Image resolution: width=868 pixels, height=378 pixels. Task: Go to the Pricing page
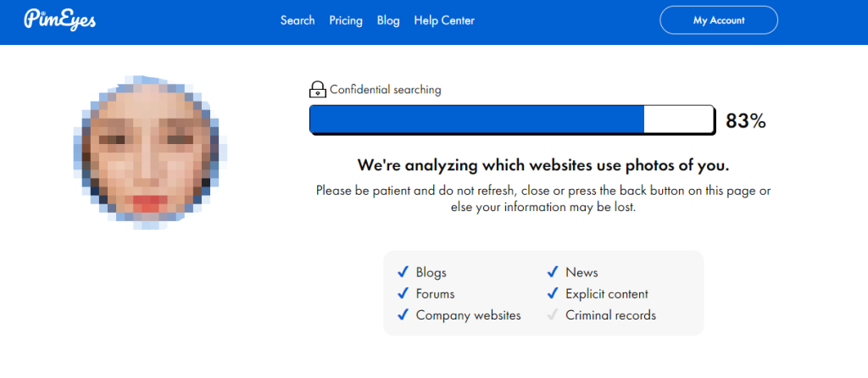pyautogui.click(x=346, y=20)
